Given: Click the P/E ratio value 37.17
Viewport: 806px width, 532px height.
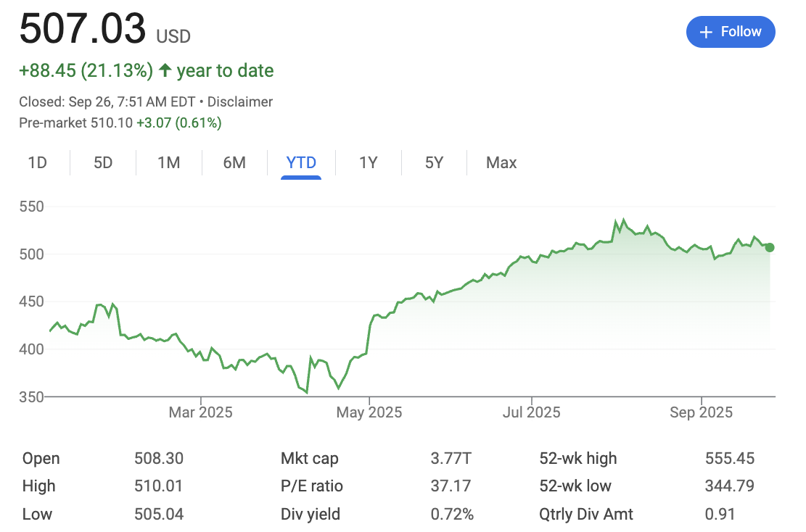Looking at the screenshot, I should tap(451, 486).
